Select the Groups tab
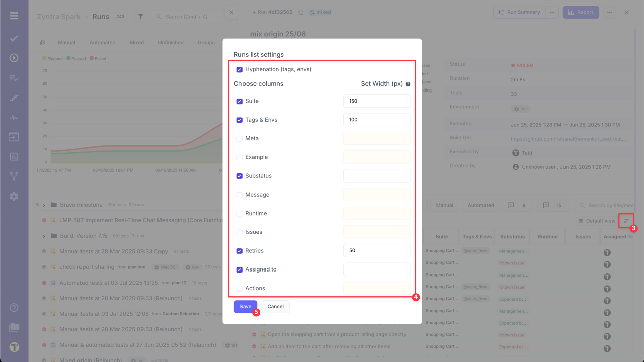This screenshot has height=362, width=644. pyautogui.click(x=206, y=42)
